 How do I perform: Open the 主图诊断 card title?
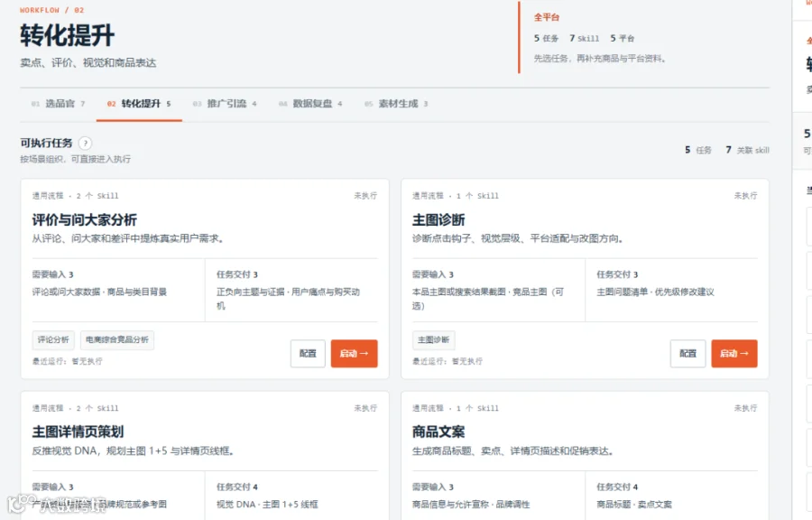[438, 219]
